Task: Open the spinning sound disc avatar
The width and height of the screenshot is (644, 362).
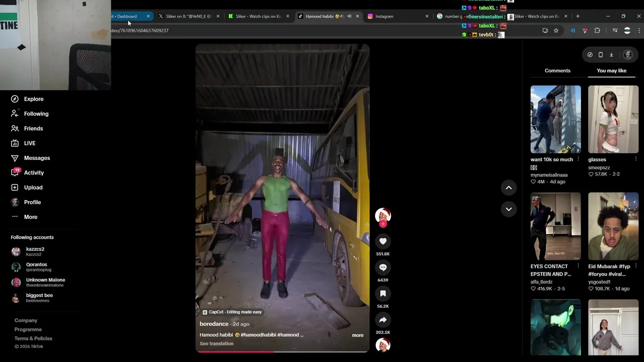Action: pos(383,345)
